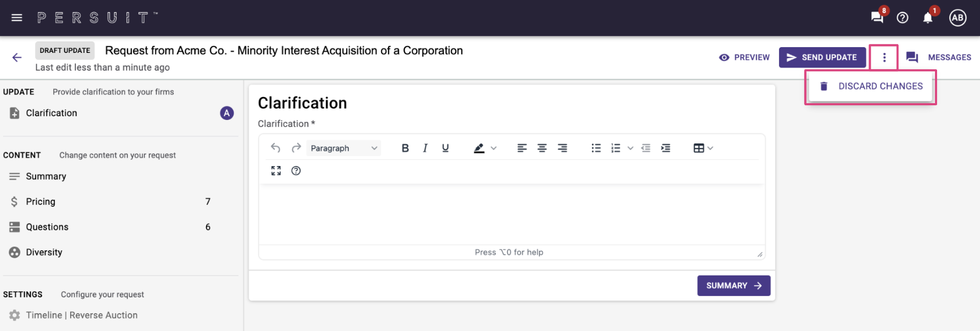Screen dimensions: 980x331
Task: Select Discard Changes menu entry
Action: click(871, 86)
